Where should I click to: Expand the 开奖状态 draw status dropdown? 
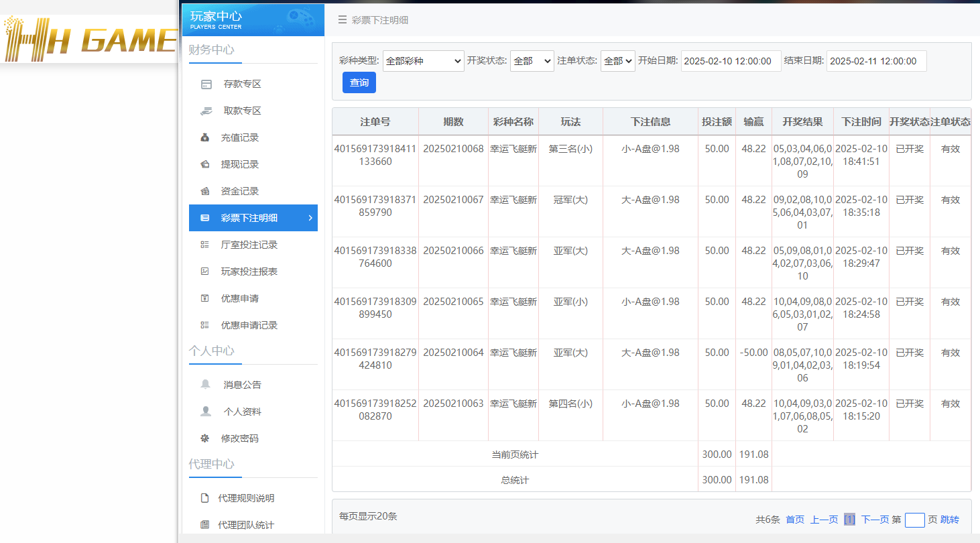pyautogui.click(x=532, y=60)
